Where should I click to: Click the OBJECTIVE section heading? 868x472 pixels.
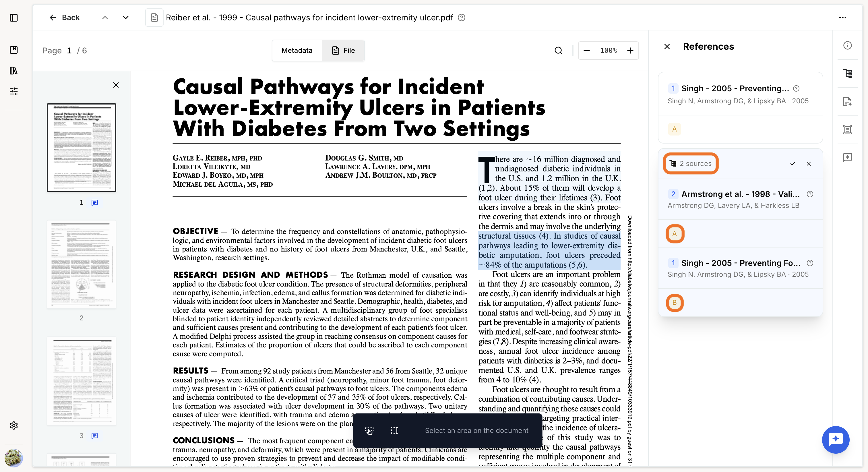coord(195,231)
